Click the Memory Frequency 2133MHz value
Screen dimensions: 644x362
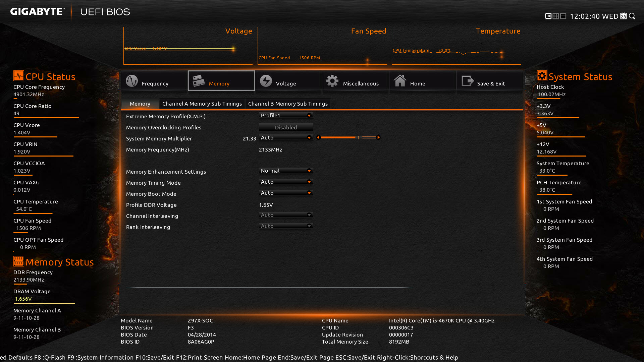tap(270, 150)
